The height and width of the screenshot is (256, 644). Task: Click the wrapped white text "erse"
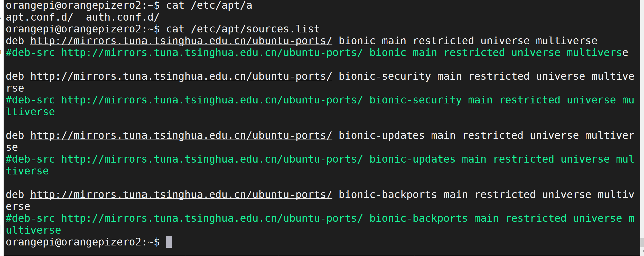point(18,207)
